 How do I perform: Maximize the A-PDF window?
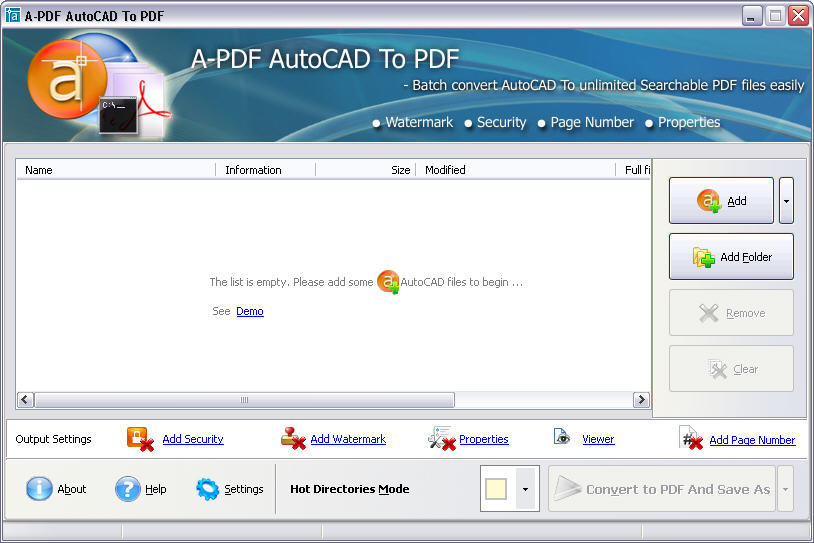click(x=775, y=16)
